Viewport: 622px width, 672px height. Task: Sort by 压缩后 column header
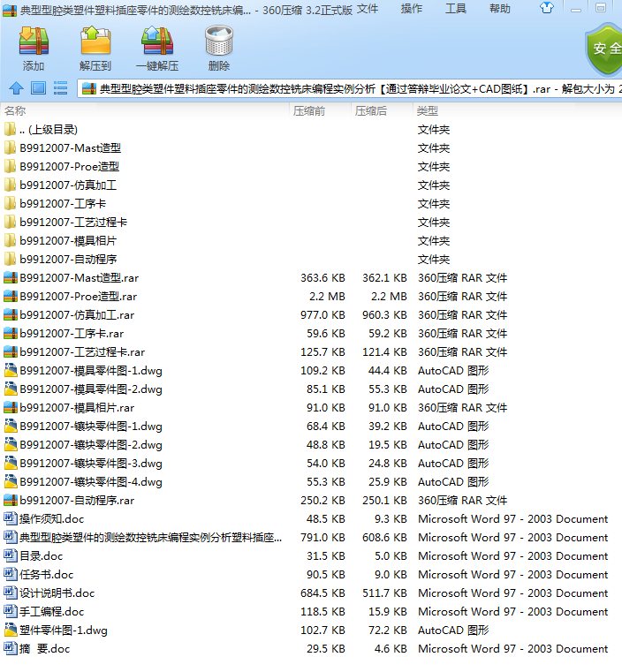click(383, 111)
